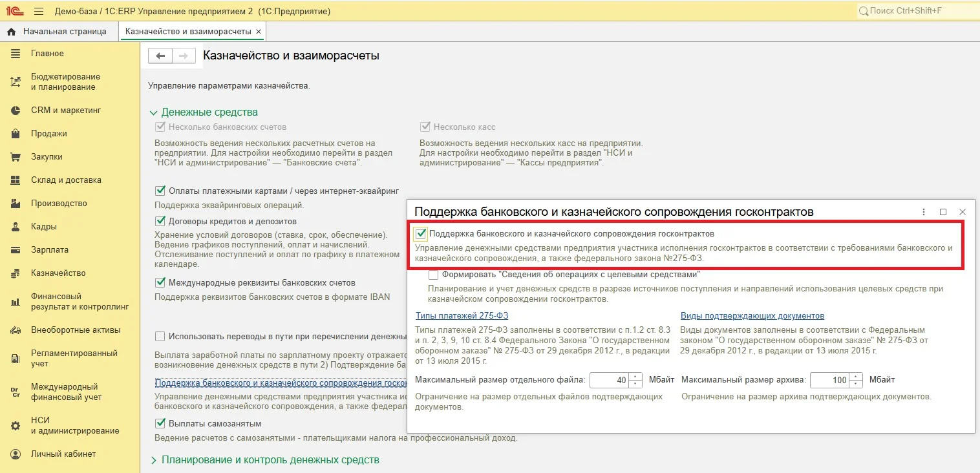This screenshot has height=473, width=980.
Task: Click the Производство factory icon
Action: click(16, 204)
